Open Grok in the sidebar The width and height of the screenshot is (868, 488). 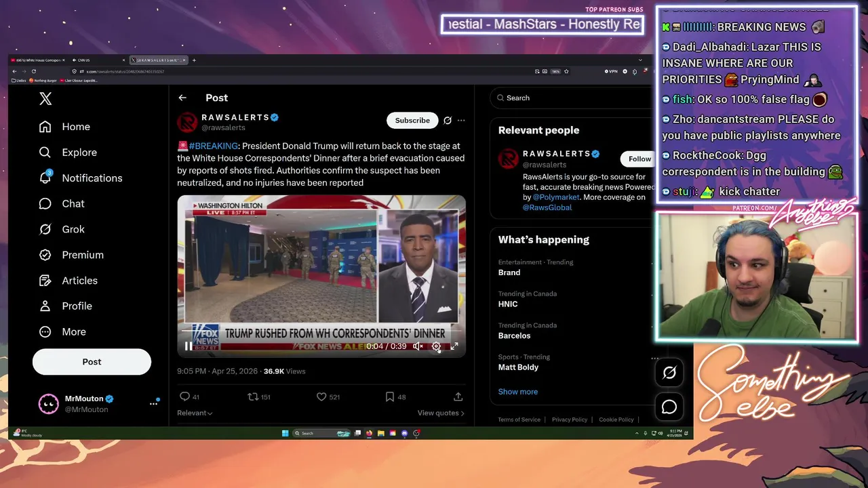[62, 229]
